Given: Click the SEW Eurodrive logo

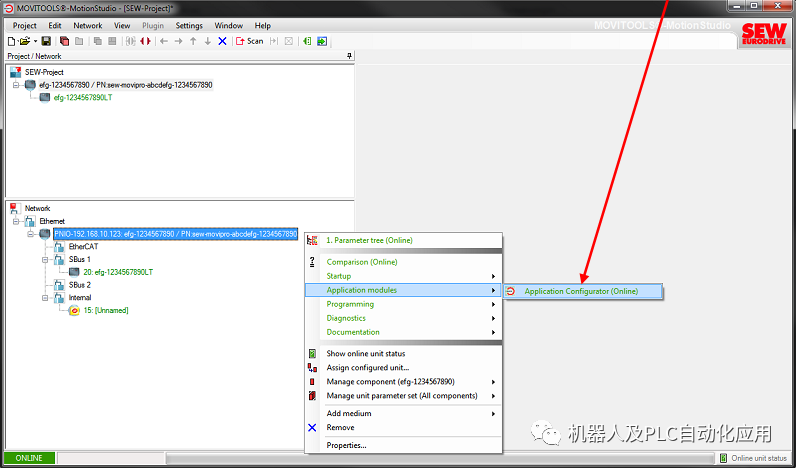Looking at the screenshot, I should point(763,34).
